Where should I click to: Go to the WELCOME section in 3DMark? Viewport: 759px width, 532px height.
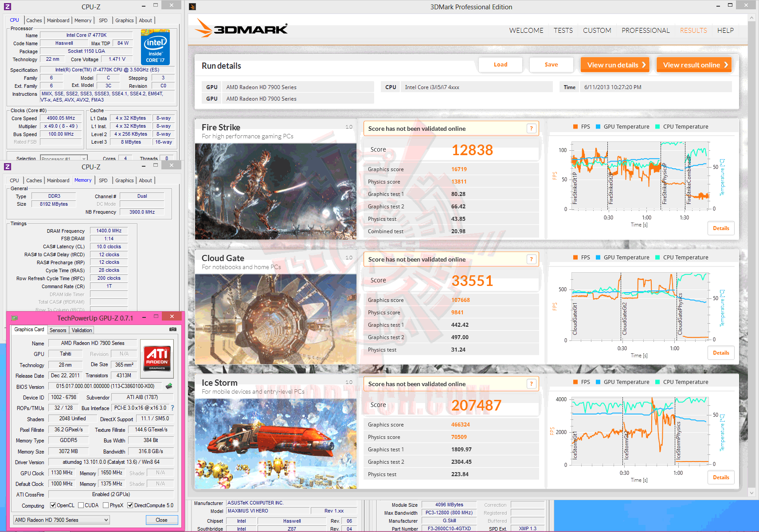tap(526, 31)
